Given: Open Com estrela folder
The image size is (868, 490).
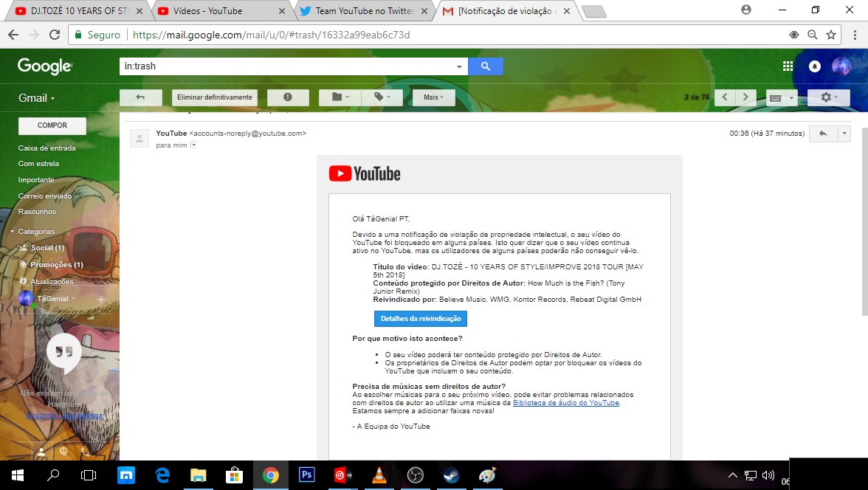Looking at the screenshot, I should (x=38, y=164).
